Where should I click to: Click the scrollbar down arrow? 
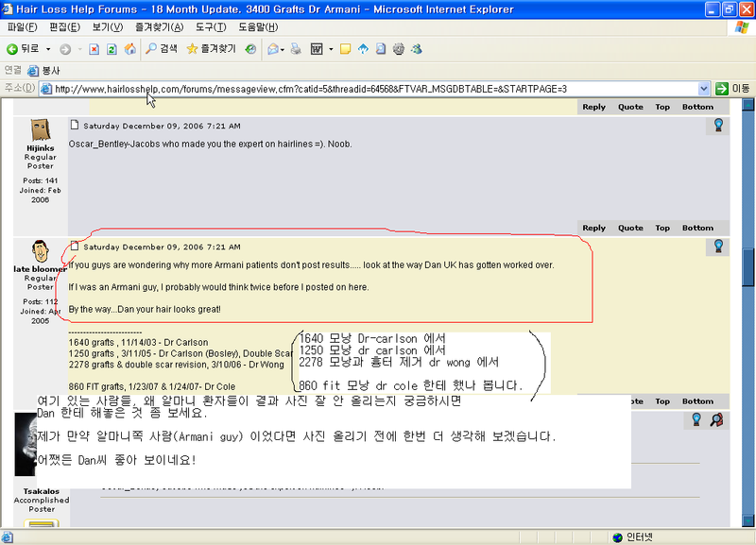(747, 520)
